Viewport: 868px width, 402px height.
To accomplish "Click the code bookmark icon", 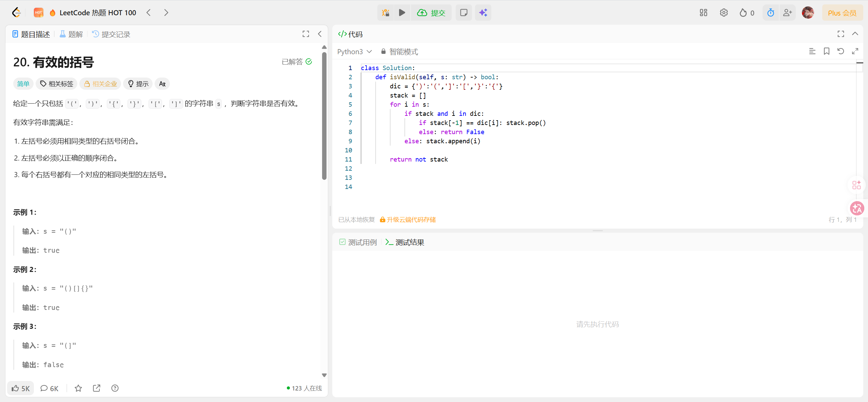I will (x=827, y=51).
